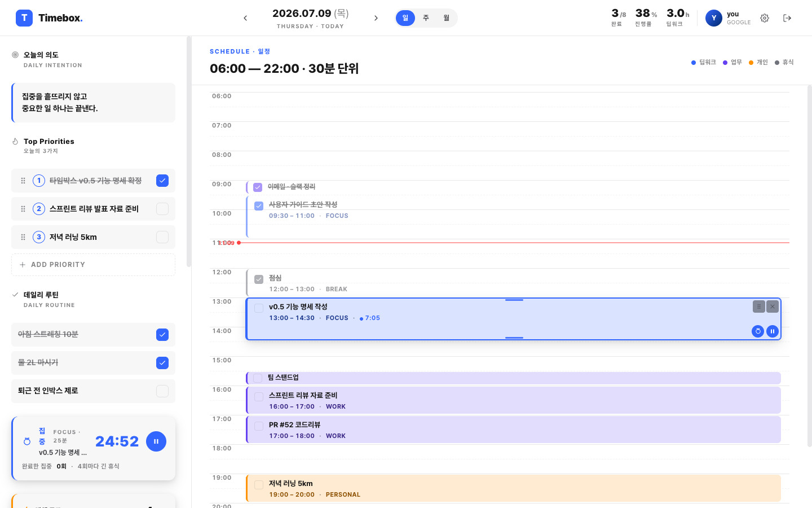The width and height of the screenshot is (812, 508).
Task: Click ADD PRIORITY button
Action: coord(93,265)
